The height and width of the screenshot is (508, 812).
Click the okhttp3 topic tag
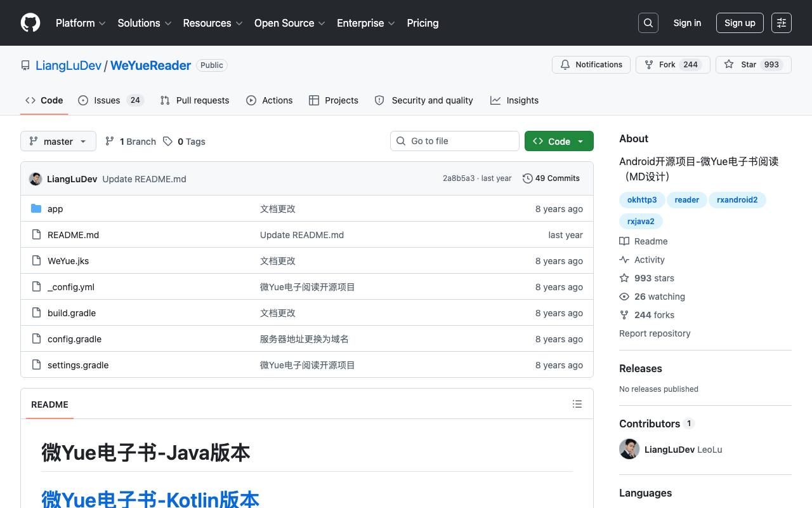pyautogui.click(x=642, y=199)
